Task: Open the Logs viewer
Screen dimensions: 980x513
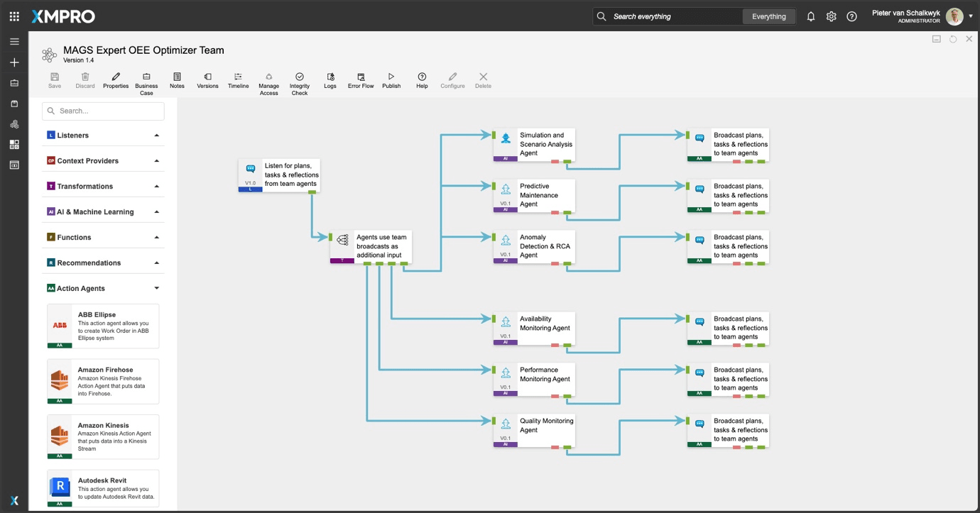Action: (x=330, y=80)
